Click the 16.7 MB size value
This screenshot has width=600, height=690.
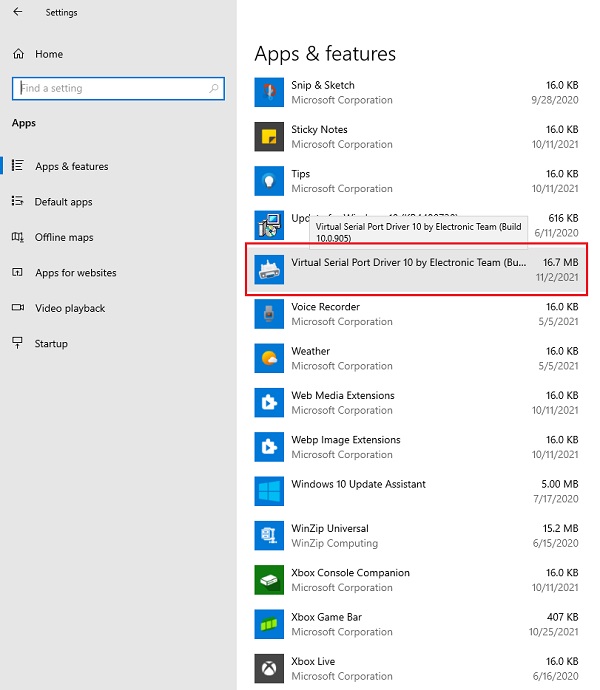[560, 262]
